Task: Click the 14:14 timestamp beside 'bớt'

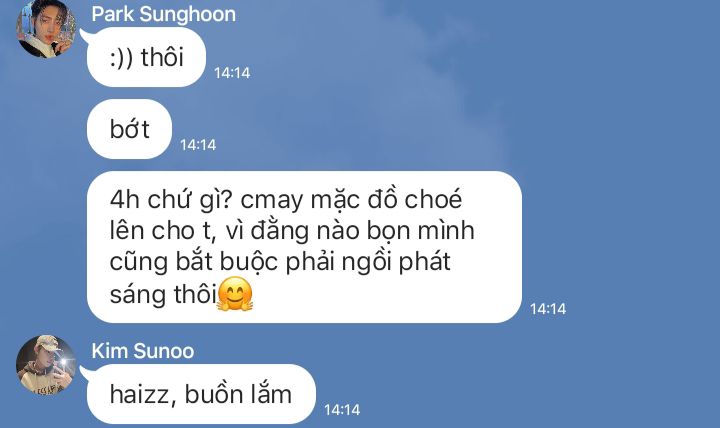Action: click(198, 145)
